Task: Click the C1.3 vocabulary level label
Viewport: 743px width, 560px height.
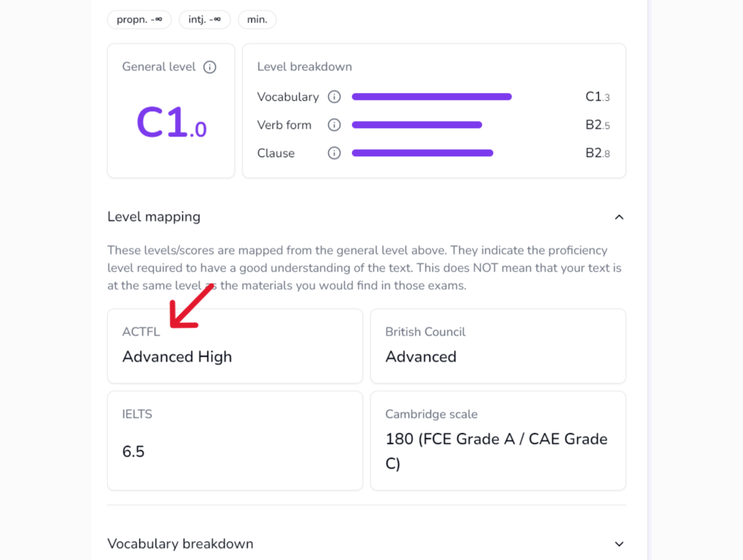Action: click(x=597, y=96)
